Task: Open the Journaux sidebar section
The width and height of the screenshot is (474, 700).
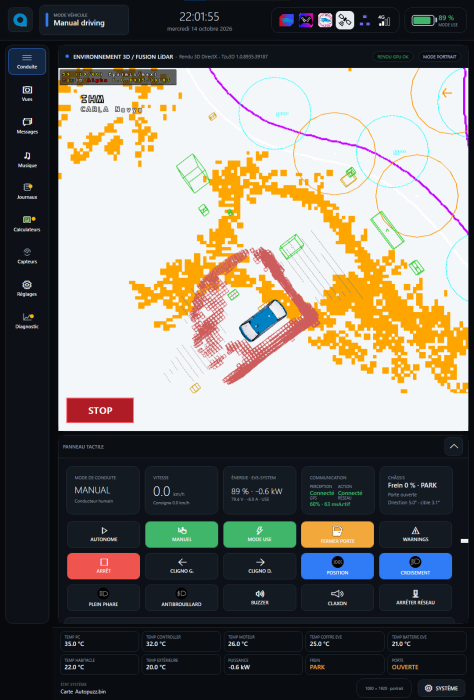Action: (27, 191)
